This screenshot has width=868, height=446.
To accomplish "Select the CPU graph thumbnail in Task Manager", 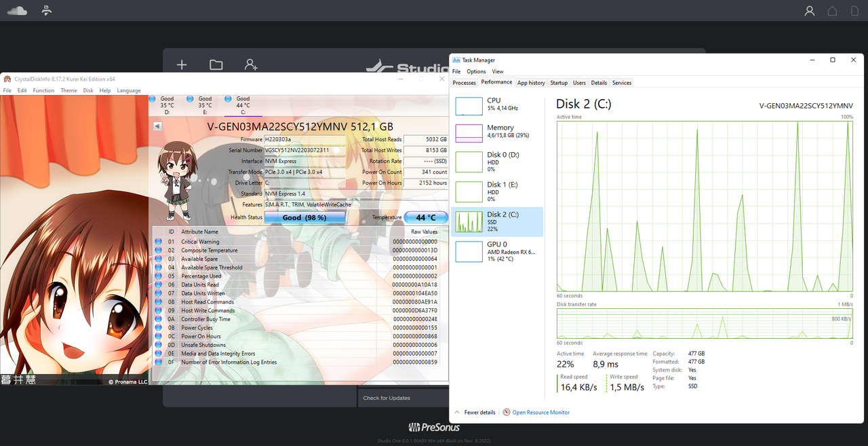I will (469, 106).
